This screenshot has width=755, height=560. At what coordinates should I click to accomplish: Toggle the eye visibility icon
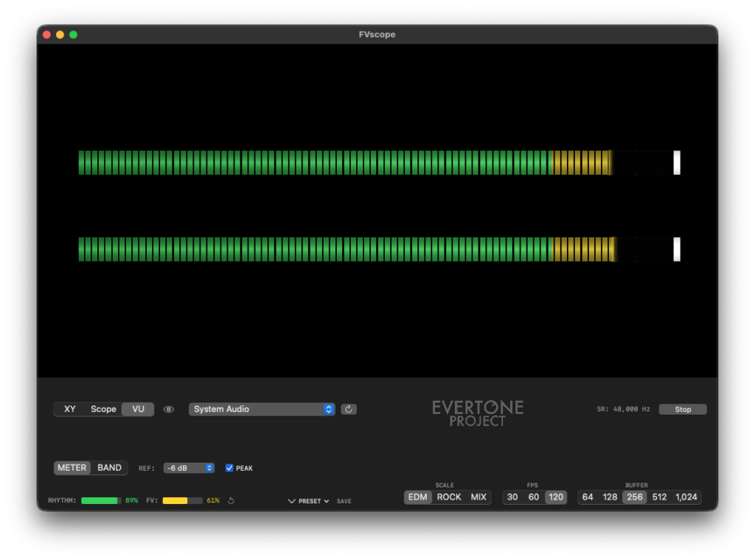coord(169,409)
